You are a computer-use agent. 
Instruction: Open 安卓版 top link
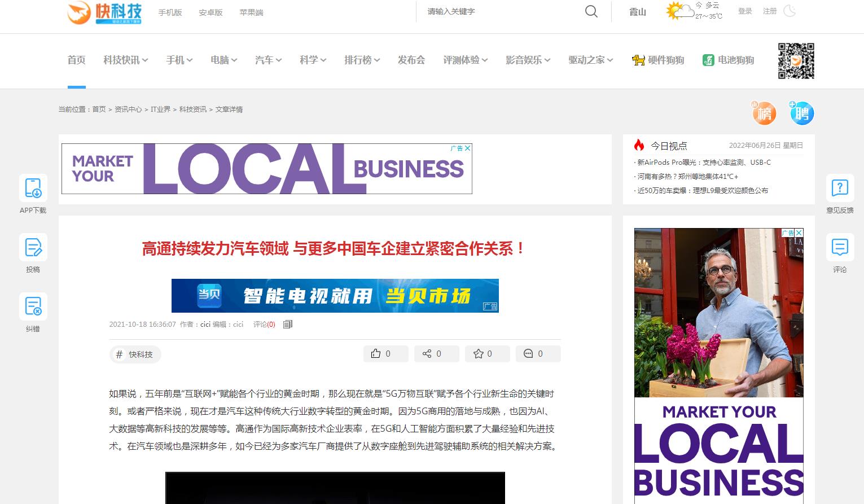(210, 12)
